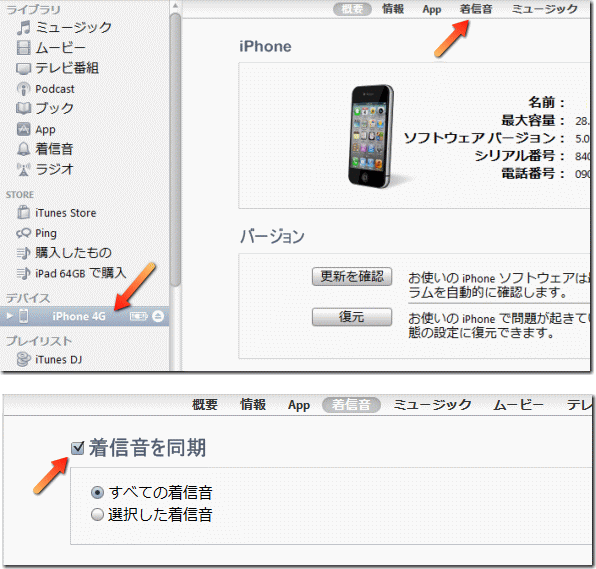Select ラジオ label in the sidebar

54,170
